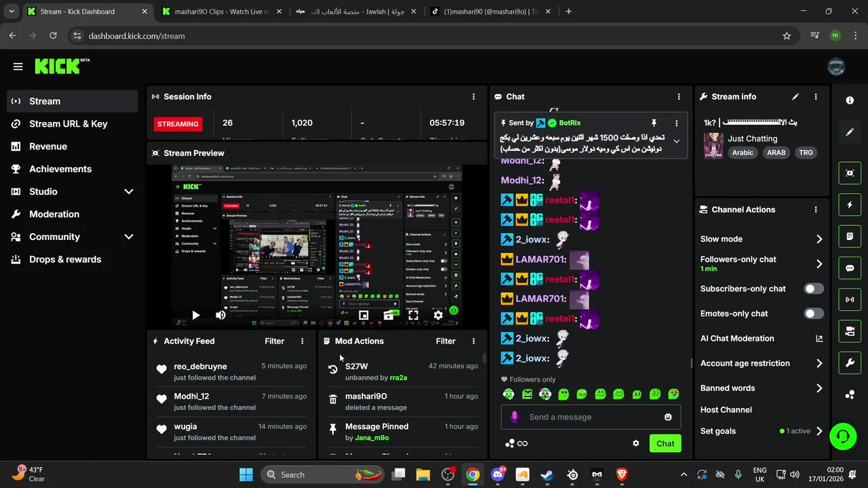Click the info icon in right rail
The height and width of the screenshot is (488, 868).
[850, 100]
